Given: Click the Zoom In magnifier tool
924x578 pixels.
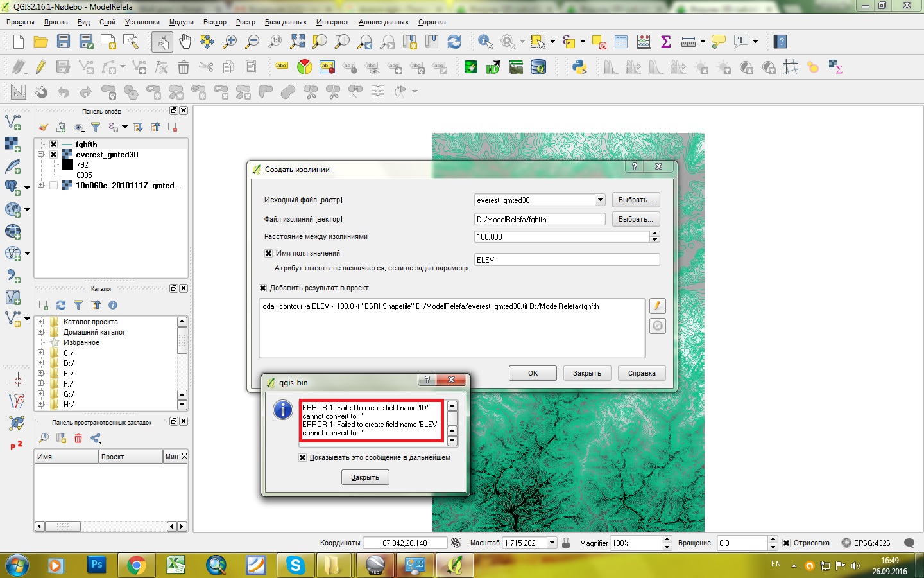Looking at the screenshot, I should (230, 42).
